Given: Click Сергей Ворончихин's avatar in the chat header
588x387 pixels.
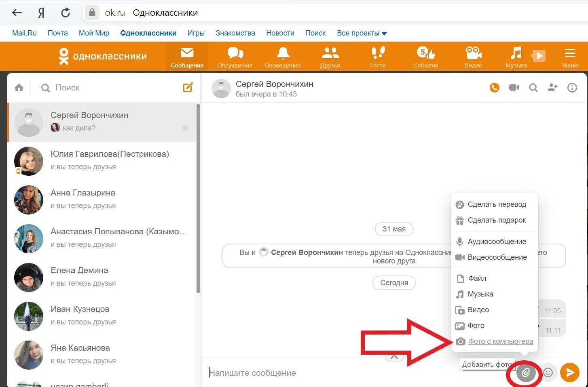Looking at the screenshot, I should click(x=221, y=88).
